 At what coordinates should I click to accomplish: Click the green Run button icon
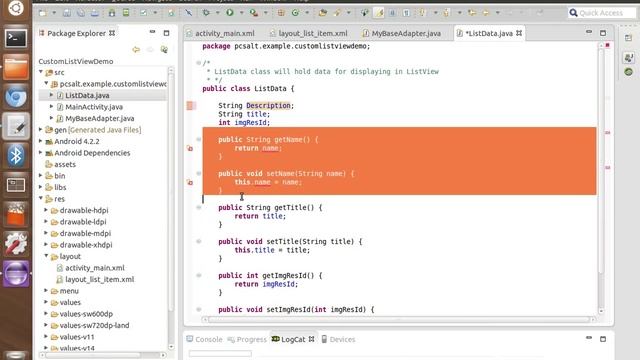click(x=230, y=13)
